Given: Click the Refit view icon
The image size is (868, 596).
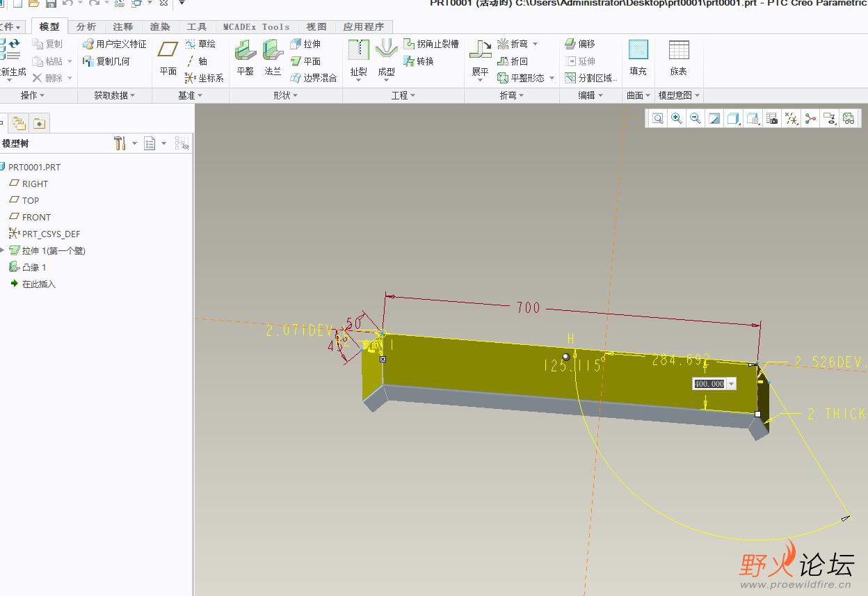Looking at the screenshot, I should click(657, 119).
